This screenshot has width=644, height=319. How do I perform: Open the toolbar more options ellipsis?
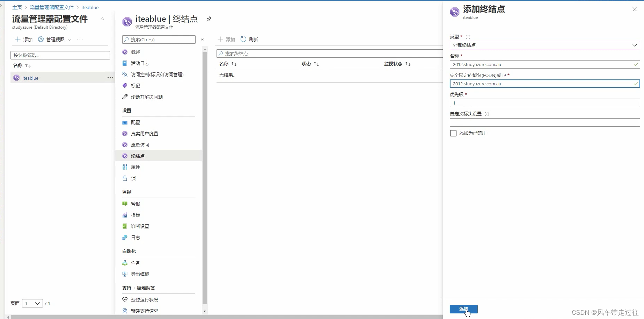80,39
